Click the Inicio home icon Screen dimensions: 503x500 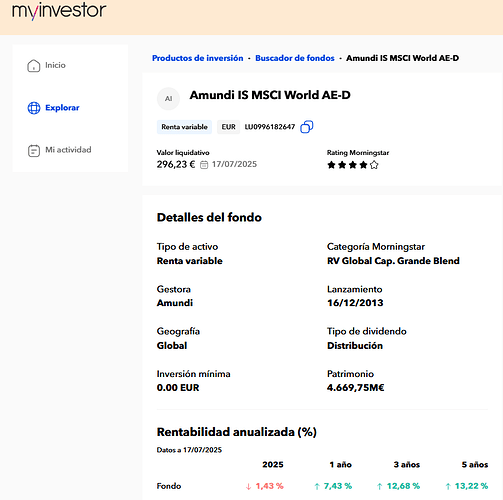33,66
